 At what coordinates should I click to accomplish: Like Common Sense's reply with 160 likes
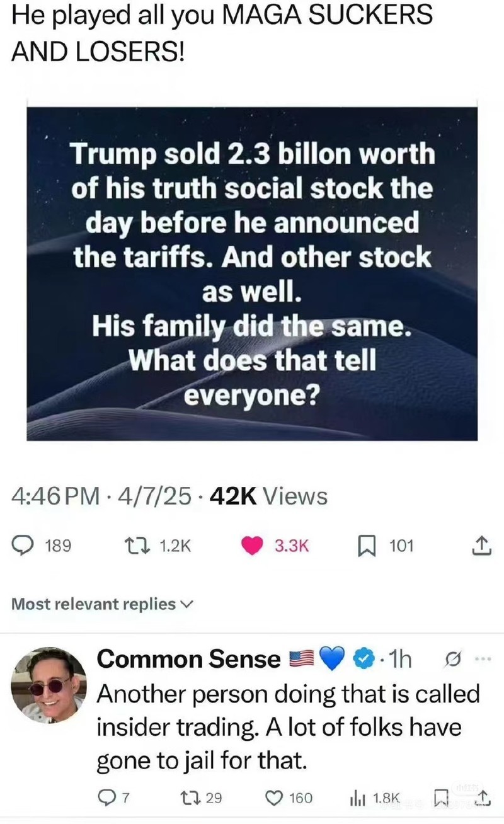(273, 798)
